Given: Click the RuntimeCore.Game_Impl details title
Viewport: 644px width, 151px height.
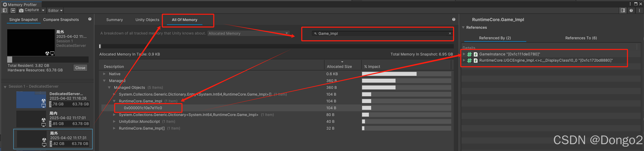Looking at the screenshot, I should (498, 20).
